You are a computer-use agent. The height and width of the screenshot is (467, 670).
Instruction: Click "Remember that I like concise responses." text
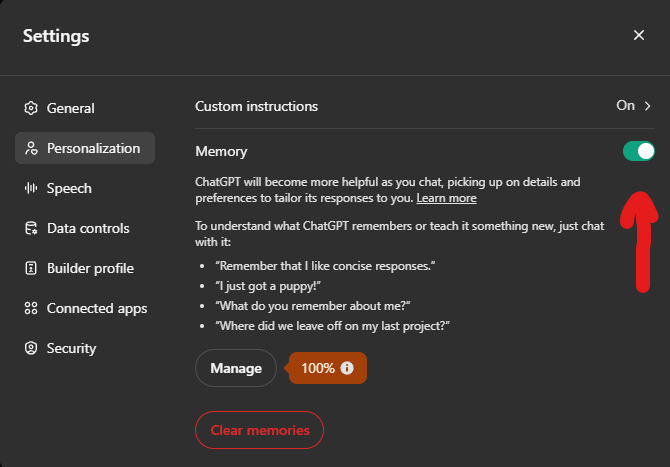coord(325,266)
